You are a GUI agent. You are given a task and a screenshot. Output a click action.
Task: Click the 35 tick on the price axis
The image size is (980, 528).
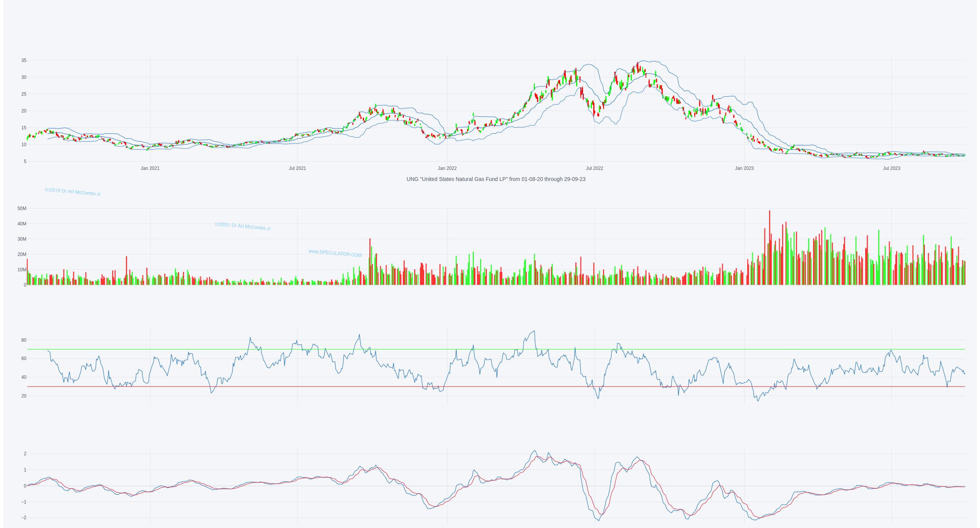[24, 60]
